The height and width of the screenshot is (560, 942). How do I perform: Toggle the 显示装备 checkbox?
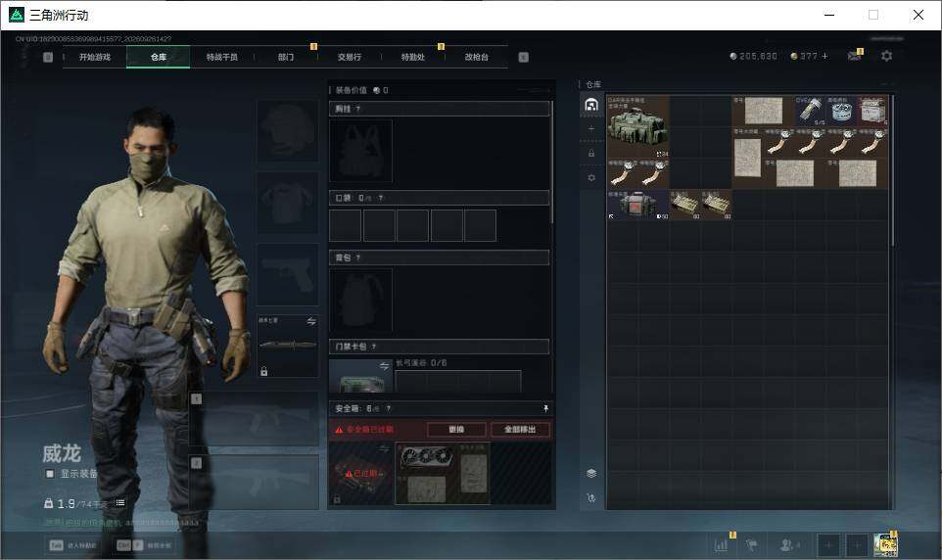(x=50, y=474)
